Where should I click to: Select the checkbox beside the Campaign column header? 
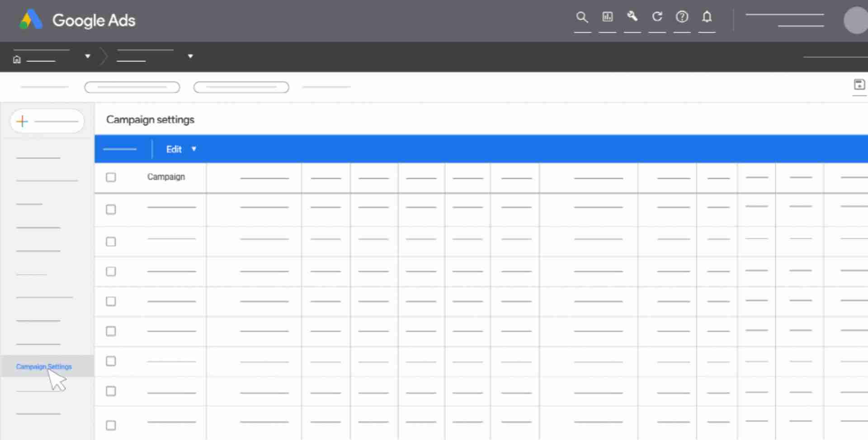pyautogui.click(x=111, y=177)
